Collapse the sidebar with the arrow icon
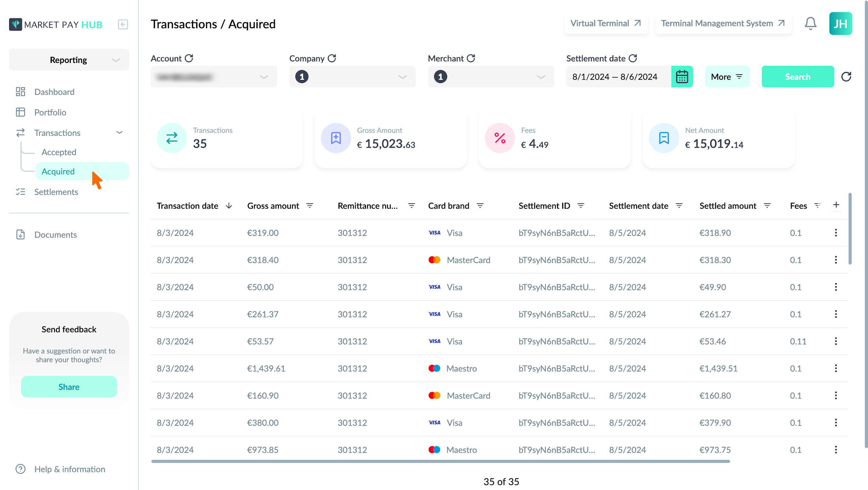This screenshot has height=490, width=868. [x=123, y=24]
